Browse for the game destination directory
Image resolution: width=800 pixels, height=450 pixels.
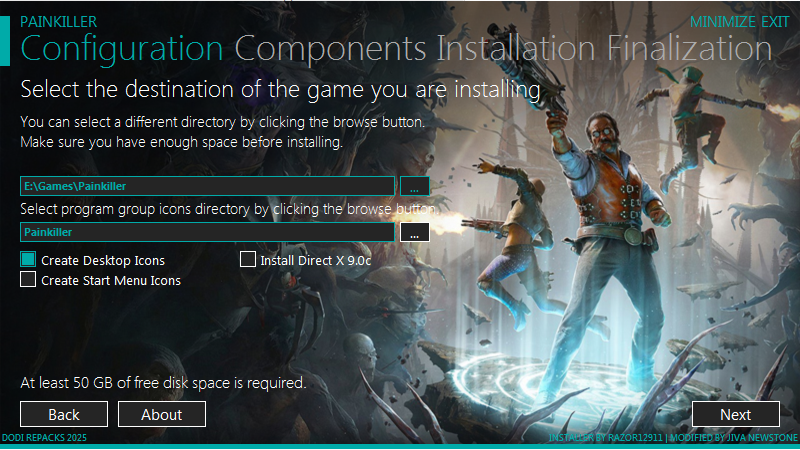click(x=414, y=186)
